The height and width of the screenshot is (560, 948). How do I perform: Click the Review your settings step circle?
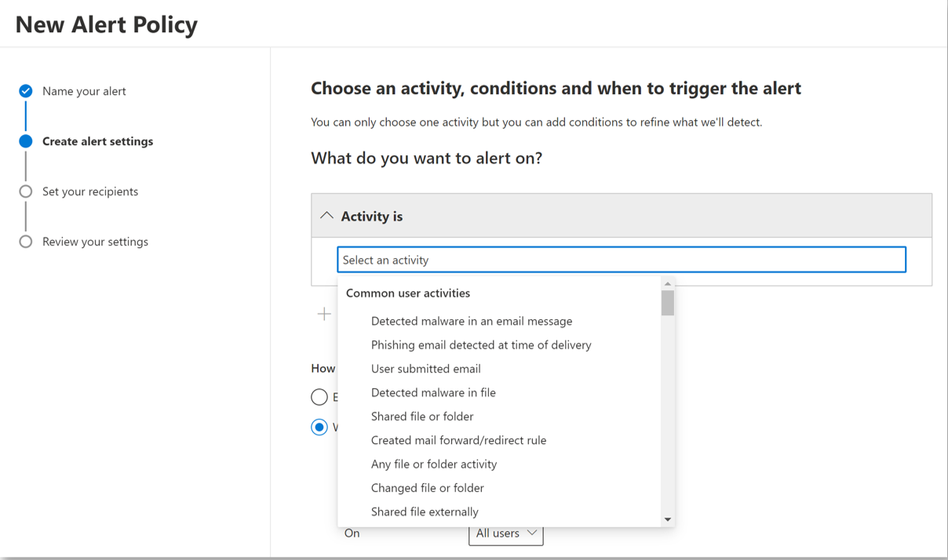pyautogui.click(x=26, y=242)
